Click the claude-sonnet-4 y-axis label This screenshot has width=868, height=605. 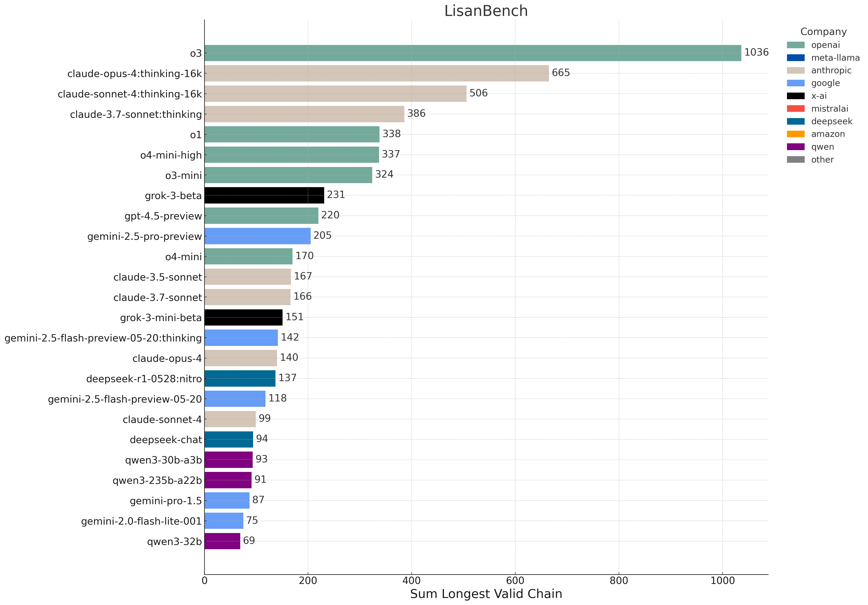coord(162,420)
